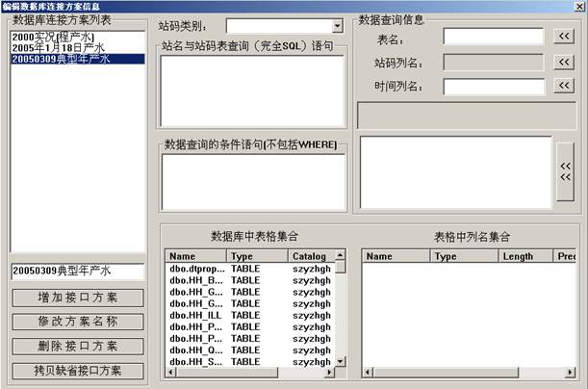The width and height of the screenshot is (588, 389).
Task: Click the << button beside 表名 field
Action: (x=564, y=37)
